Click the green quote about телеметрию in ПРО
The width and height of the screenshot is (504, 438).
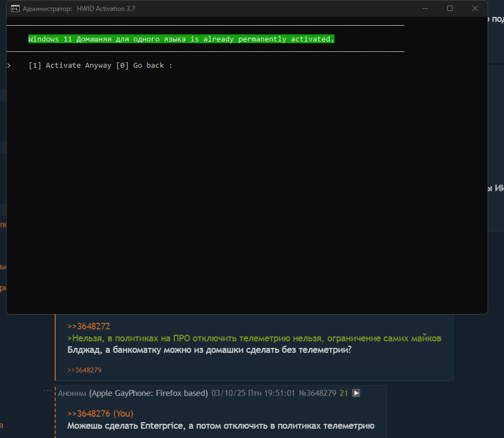tap(254, 339)
